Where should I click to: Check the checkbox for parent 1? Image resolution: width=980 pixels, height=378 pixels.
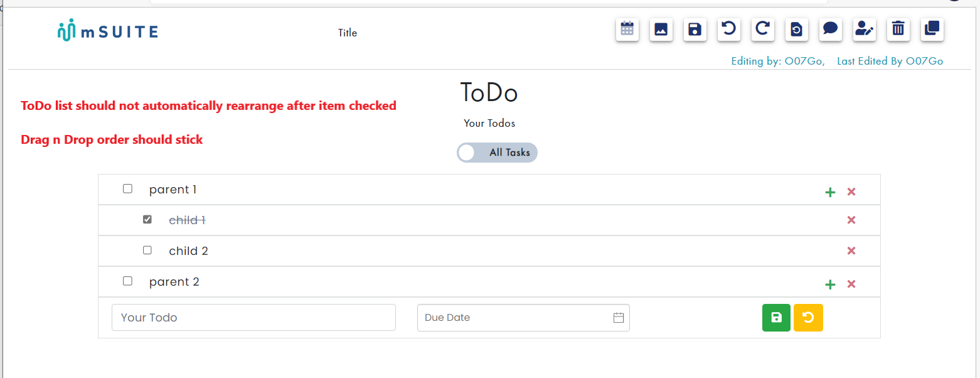[x=127, y=188]
